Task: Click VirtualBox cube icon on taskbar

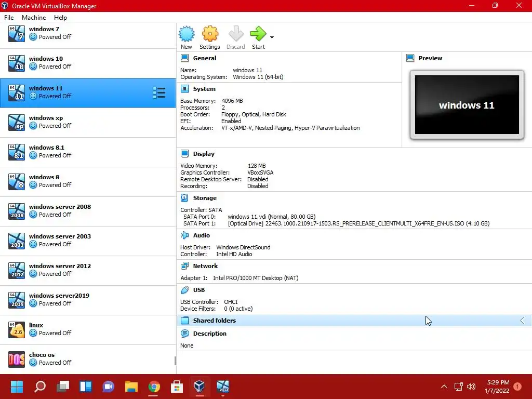Action: 199,387
